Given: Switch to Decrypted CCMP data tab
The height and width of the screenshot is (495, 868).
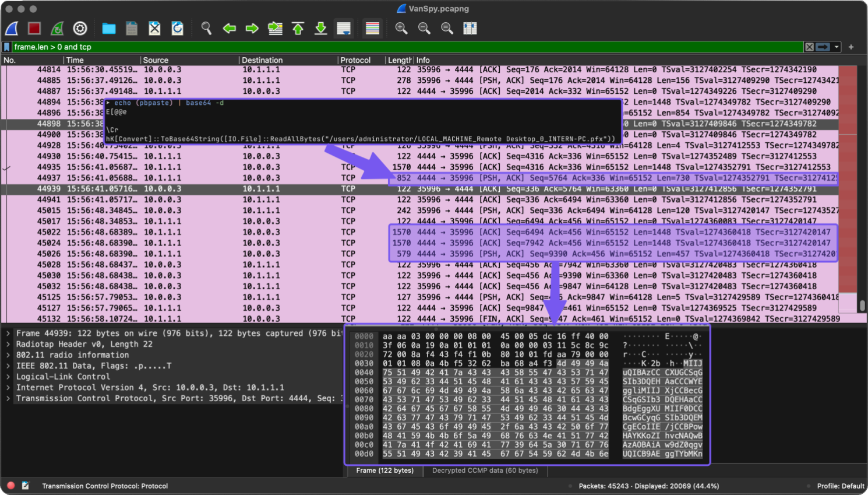Looking at the screenshot, I should pyautogui.click(x=485, y=471).
